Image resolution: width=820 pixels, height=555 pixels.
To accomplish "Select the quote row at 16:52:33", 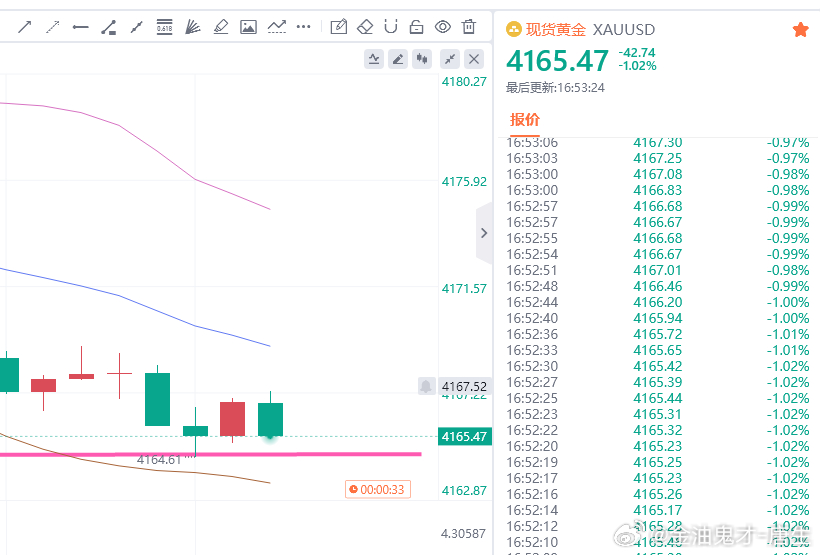I will tap(658, 350).
